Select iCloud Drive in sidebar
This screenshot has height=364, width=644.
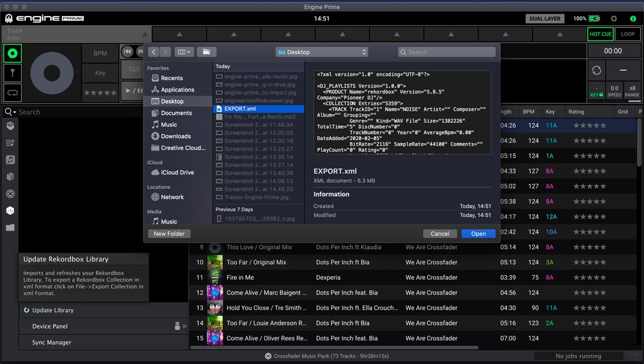[173, 173]
